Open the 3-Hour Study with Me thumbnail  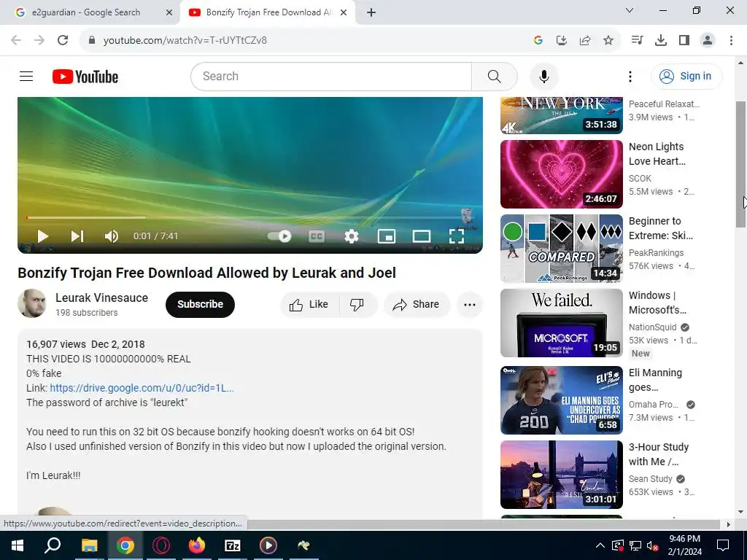pyautogui.click(x=561, y=475)
